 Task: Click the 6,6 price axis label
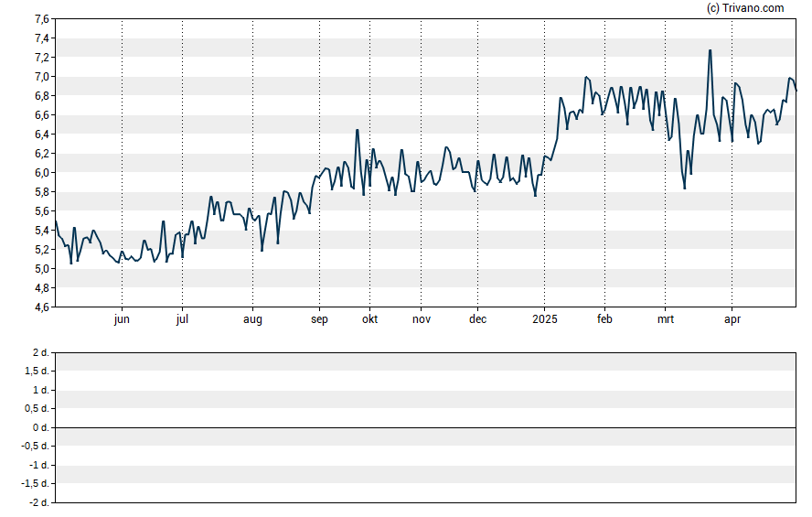[41, 115]
